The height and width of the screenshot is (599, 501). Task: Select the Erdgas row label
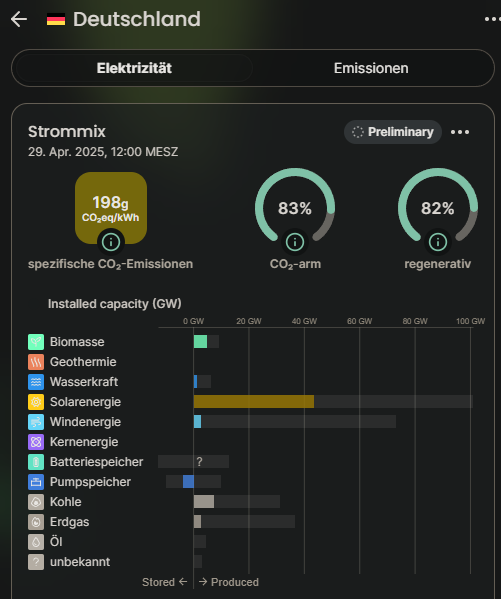pyautogui.click(x=69, y=522)
